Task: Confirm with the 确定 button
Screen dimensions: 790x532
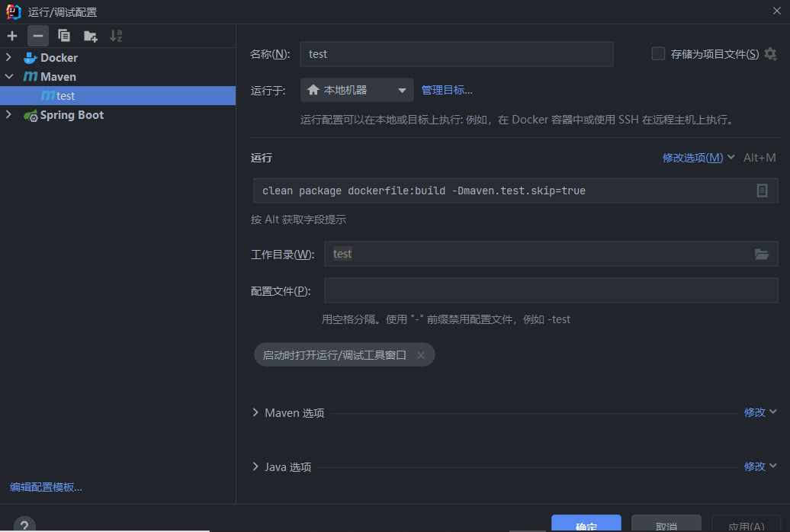Action: [x=586, y=524]
